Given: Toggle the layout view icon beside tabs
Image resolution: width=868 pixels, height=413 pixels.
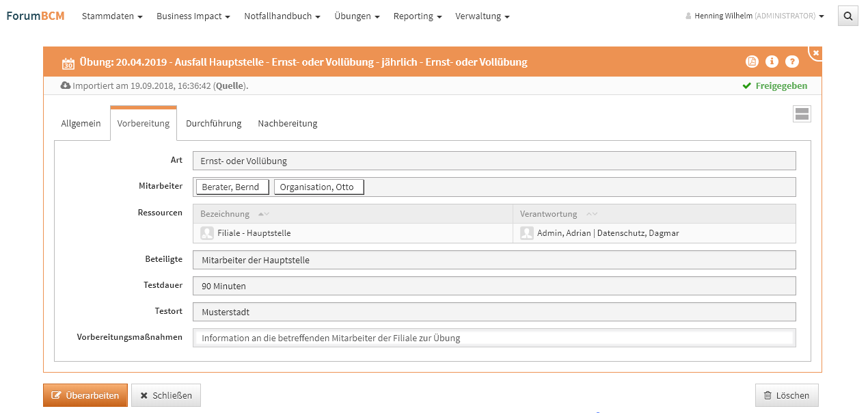Looking at the screenshot, I should point(802,114).
